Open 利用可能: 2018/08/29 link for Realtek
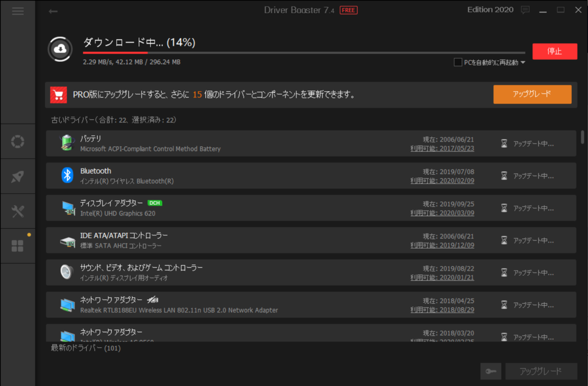588x386 pixels. tap(442, 310)
